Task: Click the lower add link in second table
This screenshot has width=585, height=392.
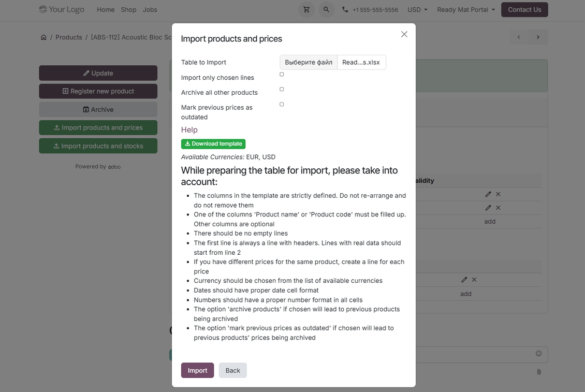Action: click(x=465, y=294)
